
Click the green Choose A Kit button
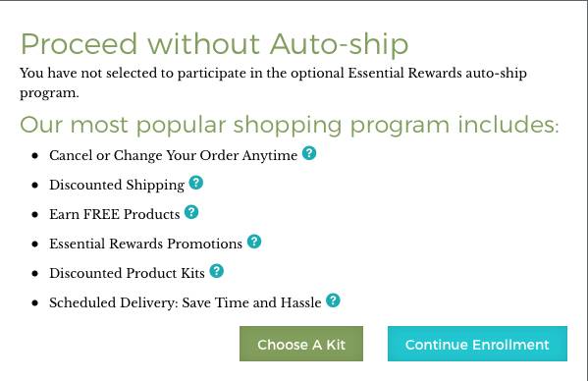click(x=301, y=344)
